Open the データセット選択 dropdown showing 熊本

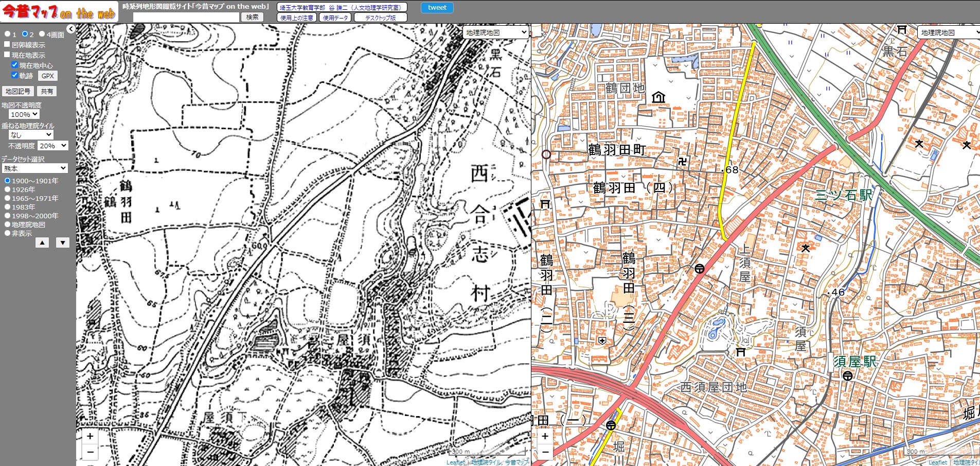tap(35, 168)
